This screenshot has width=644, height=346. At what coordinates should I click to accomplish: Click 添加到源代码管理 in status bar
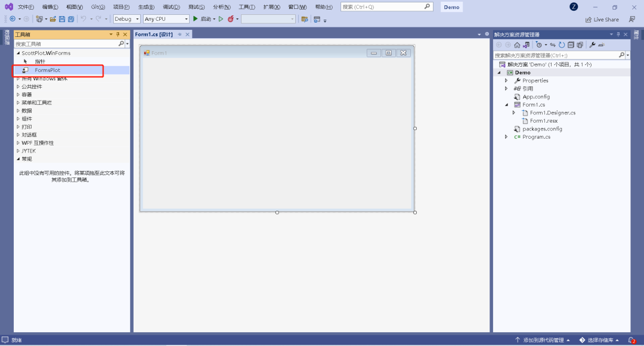pyautogui.click(x=543, y=340)
